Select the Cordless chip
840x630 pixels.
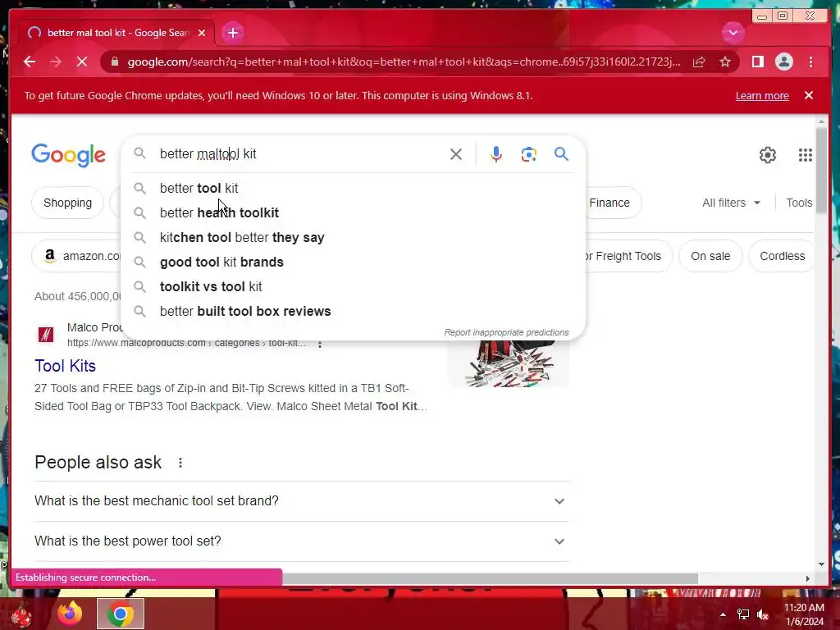(782, 256)
